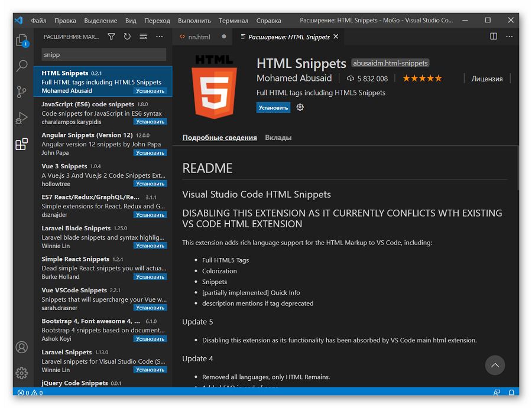Open the Вид menu
Screen dimensions: 532x408
point(131,21)
